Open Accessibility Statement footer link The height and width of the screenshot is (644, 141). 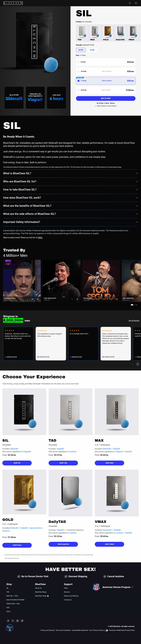(x=80, y=630)
